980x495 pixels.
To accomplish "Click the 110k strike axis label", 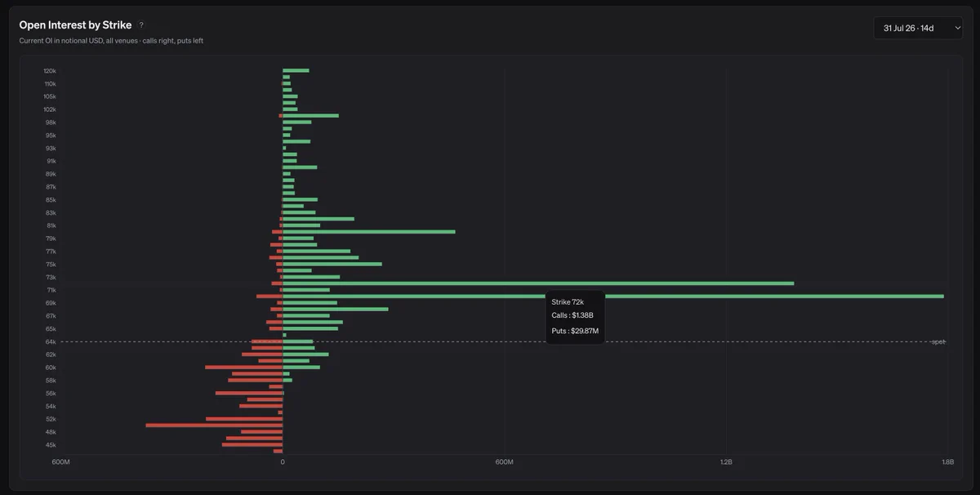I will 50,83.
